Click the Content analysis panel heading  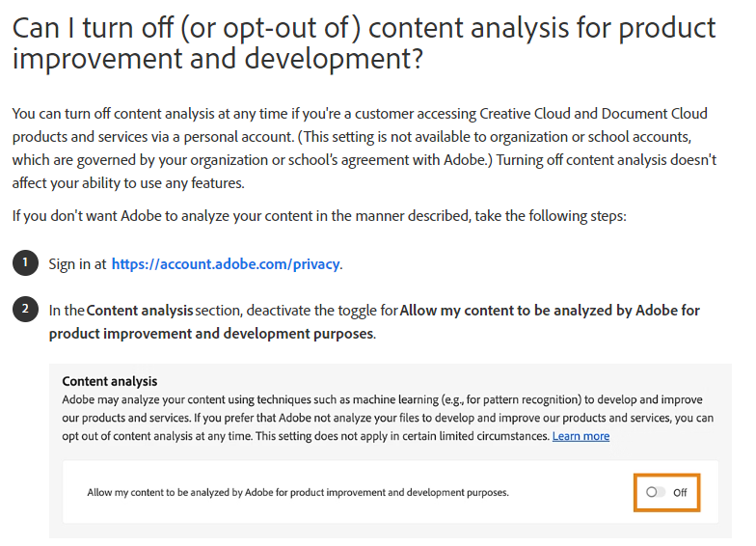point(110,381)
